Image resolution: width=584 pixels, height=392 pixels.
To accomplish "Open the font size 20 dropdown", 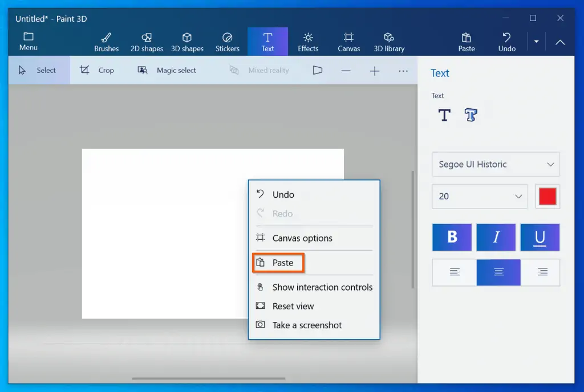I will (x=480, y=196).
